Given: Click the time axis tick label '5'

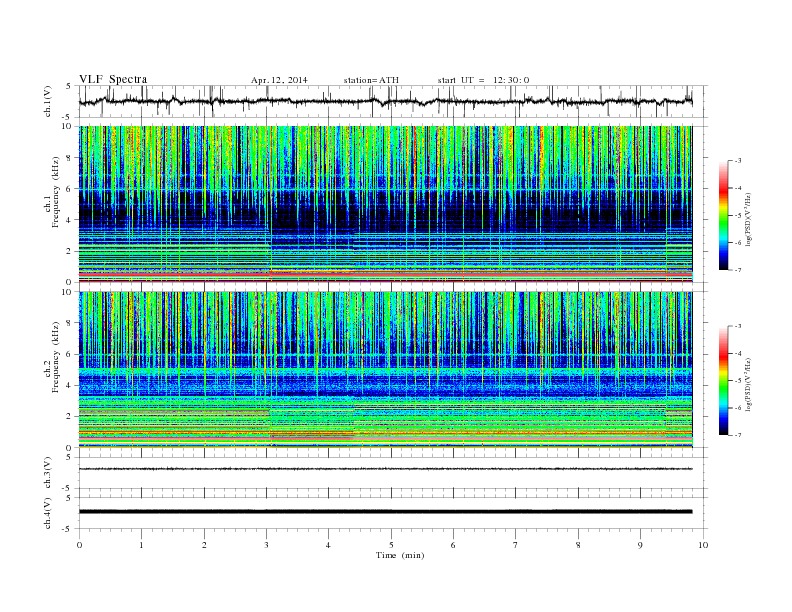Looking at the screenshot, I should click(x=391, y=545).
